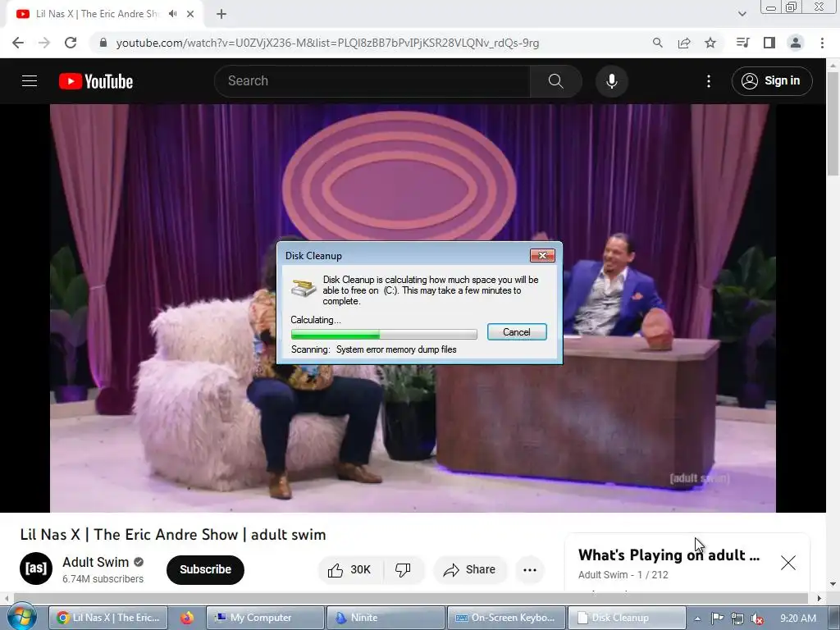Click the "6.74M subscribers" text
This screenshot has height=630, width=840.
point(103,579)
